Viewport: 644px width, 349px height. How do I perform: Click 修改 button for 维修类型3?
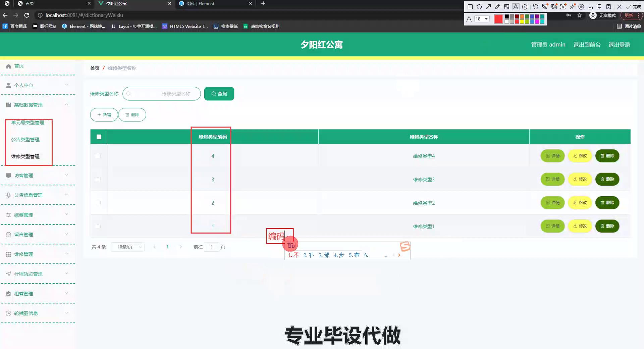[x=580, y=179]
